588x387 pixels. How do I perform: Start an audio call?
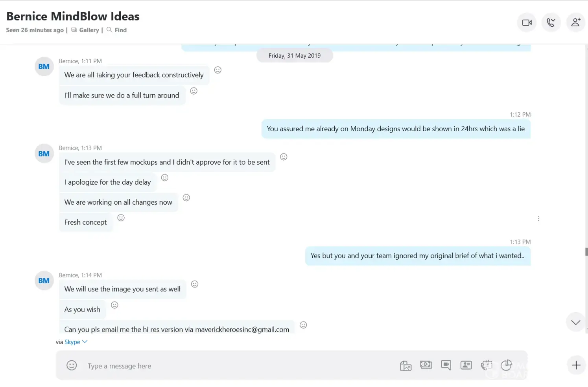point(551,23)
